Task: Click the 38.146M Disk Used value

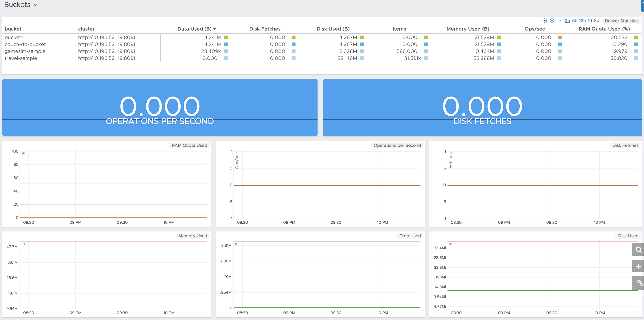Action: [x=347, y=59]
